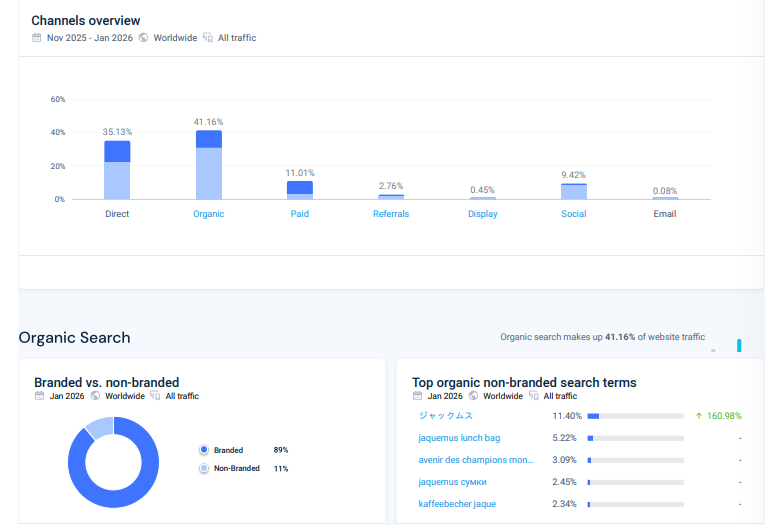Toggle the Non-Branded legend radio marker
The height and width of the screenshot is (525, 780).
[x=204, y=468]
